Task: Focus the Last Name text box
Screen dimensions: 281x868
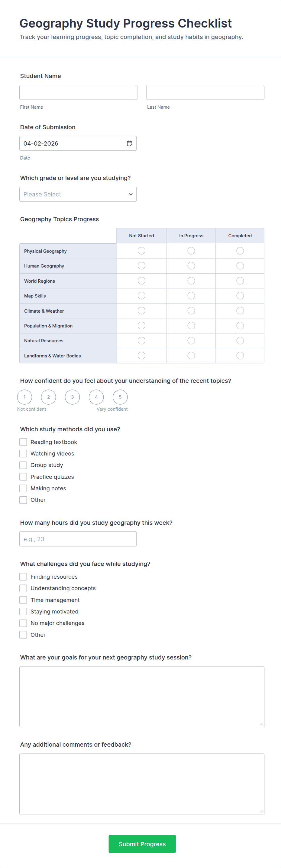Action: point(205,92)
